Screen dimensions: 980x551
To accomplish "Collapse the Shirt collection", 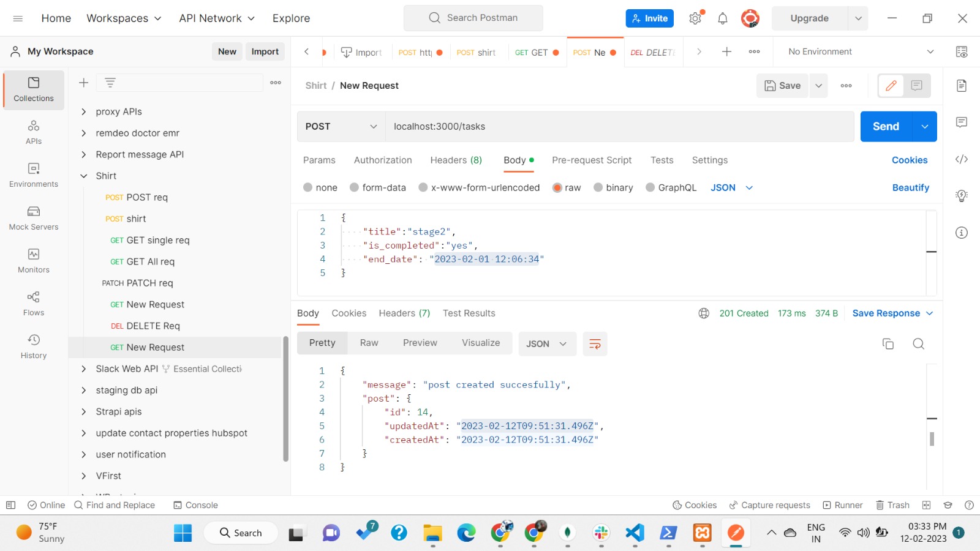I will (84, 176).
